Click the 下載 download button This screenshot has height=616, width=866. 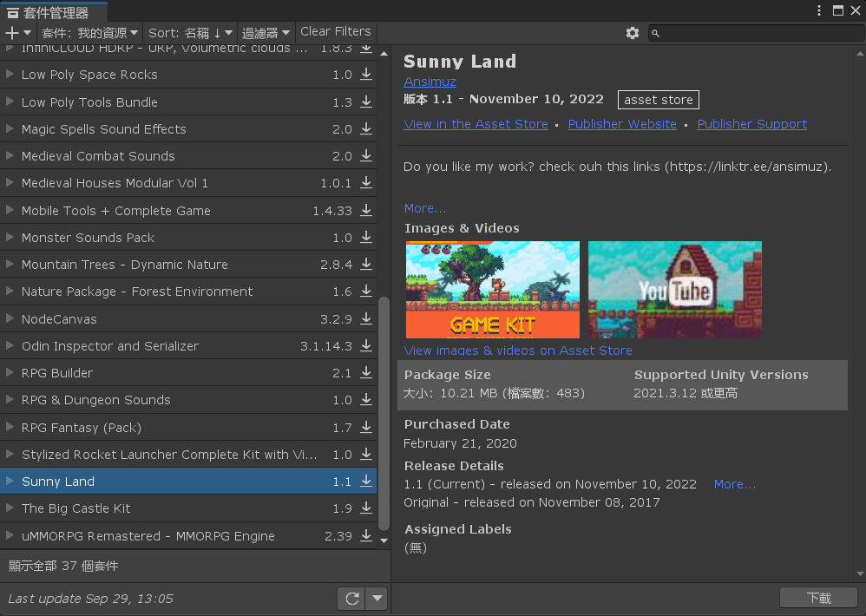click(818, 599)
